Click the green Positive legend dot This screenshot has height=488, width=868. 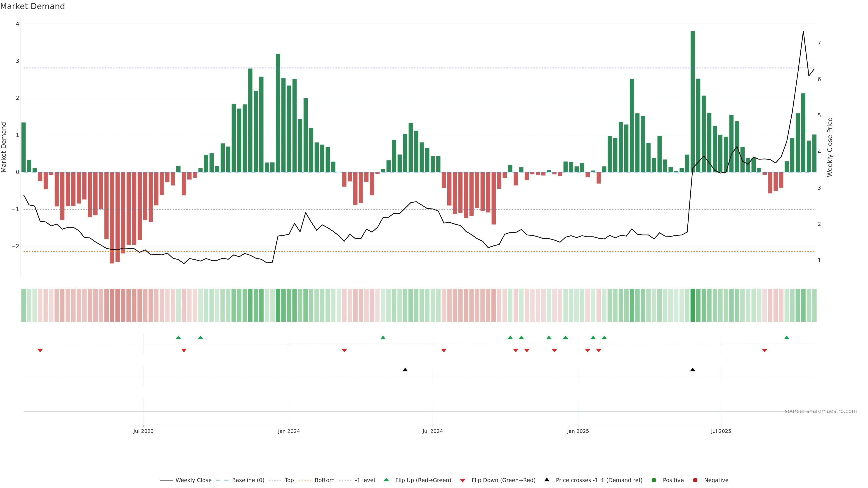click(654, 480)
